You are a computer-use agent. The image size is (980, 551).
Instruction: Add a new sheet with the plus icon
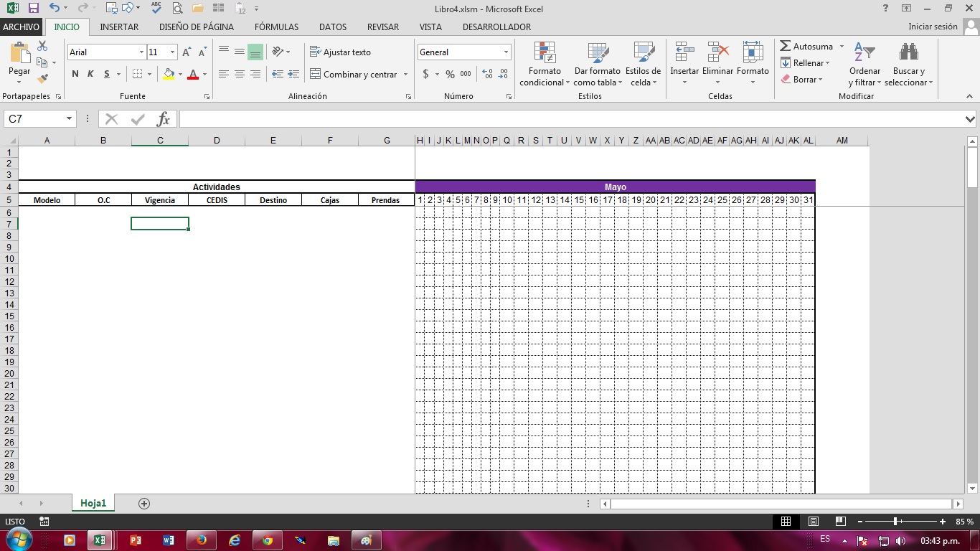[x=144, y=504]
